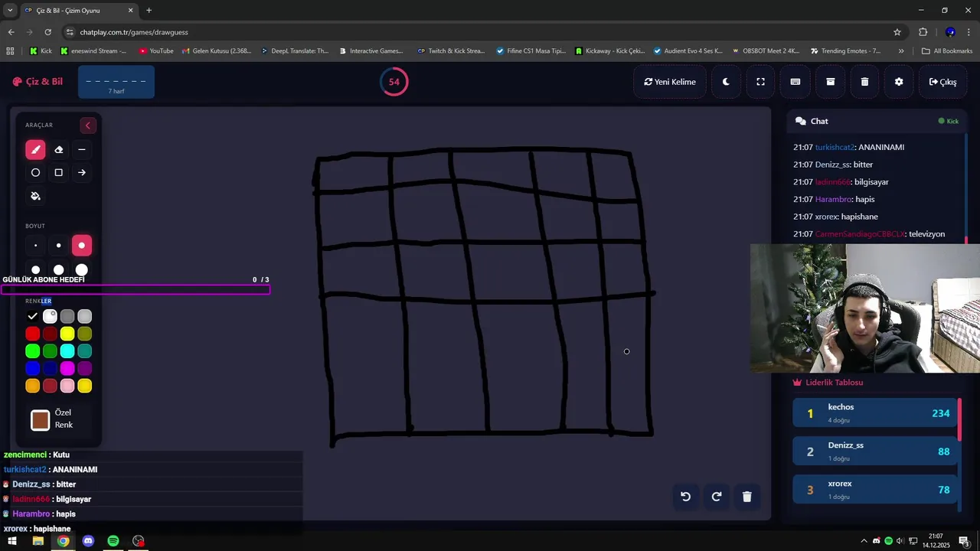
Task: Open the Trending Emotes bookmark
Action: [x=845, y=51]
